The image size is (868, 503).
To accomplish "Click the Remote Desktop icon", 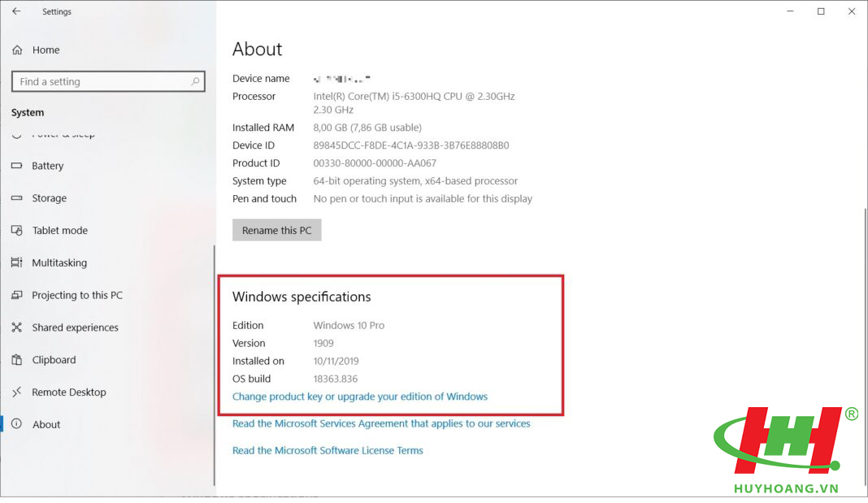I will (x=16, y=392).
